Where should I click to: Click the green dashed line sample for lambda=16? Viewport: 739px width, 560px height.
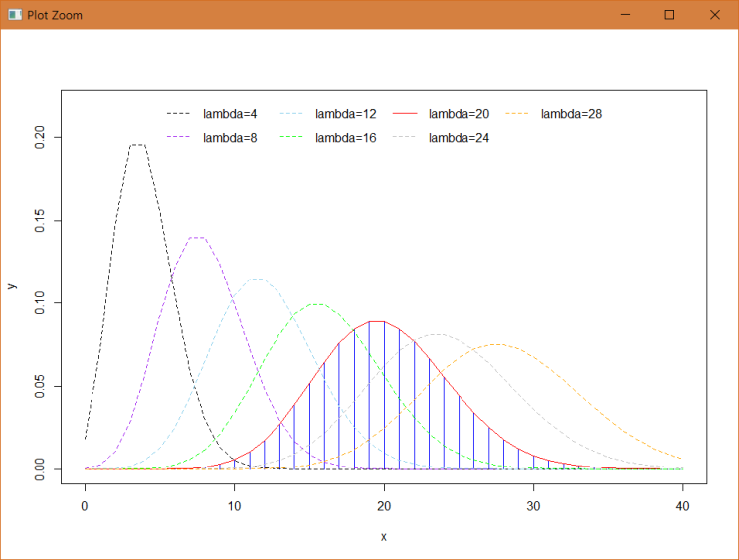tap(291, 137)
